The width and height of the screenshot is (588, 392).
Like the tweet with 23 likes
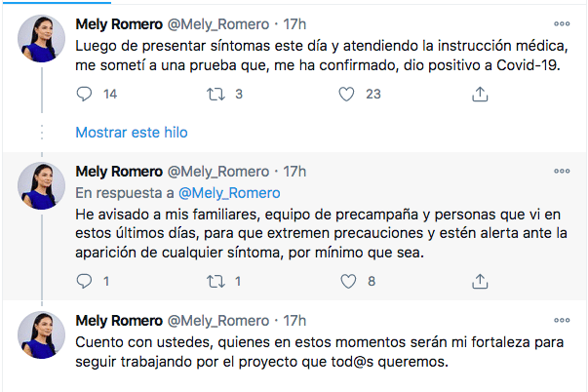pos(346,94)
